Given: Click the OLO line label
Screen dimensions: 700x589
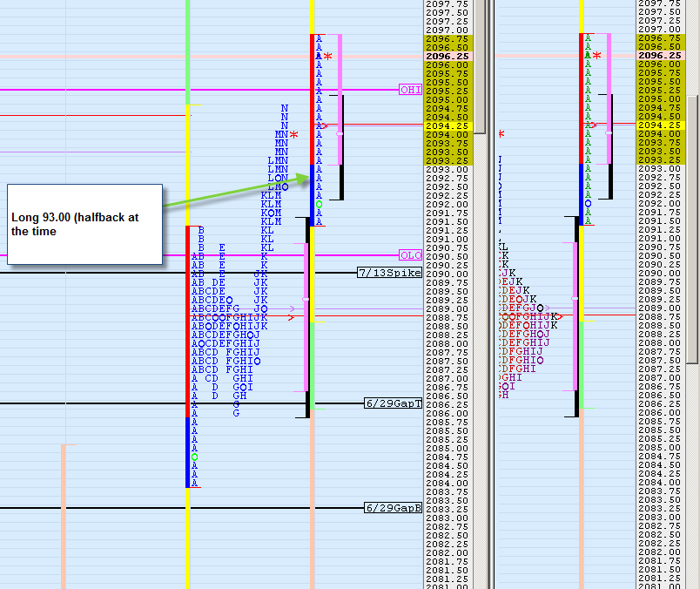Looking at the screenshot, I should (x=410, y=255).
